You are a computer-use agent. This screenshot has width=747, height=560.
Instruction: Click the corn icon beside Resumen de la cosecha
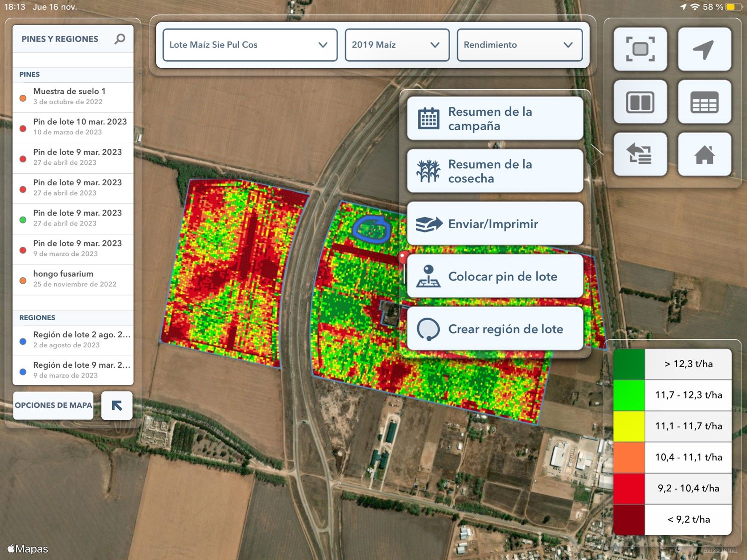[429, 171]
